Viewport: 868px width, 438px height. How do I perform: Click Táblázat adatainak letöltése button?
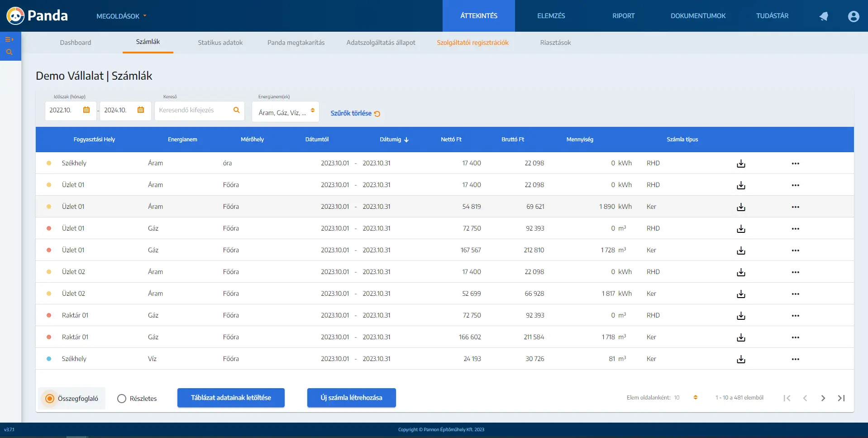231,398
